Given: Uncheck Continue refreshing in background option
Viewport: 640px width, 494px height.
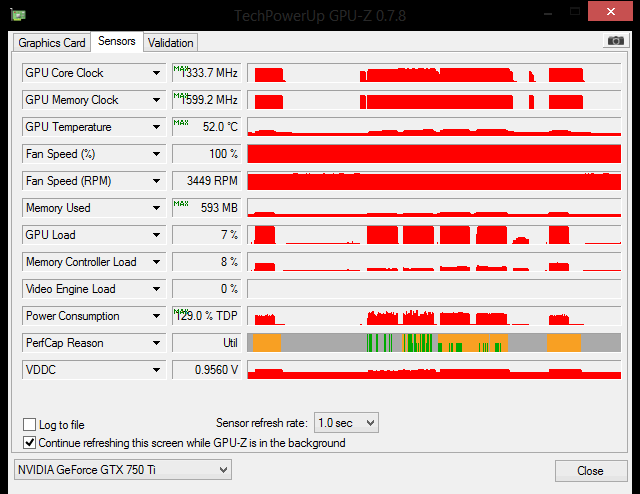Looking at the screenshot, I should (29, 443).
